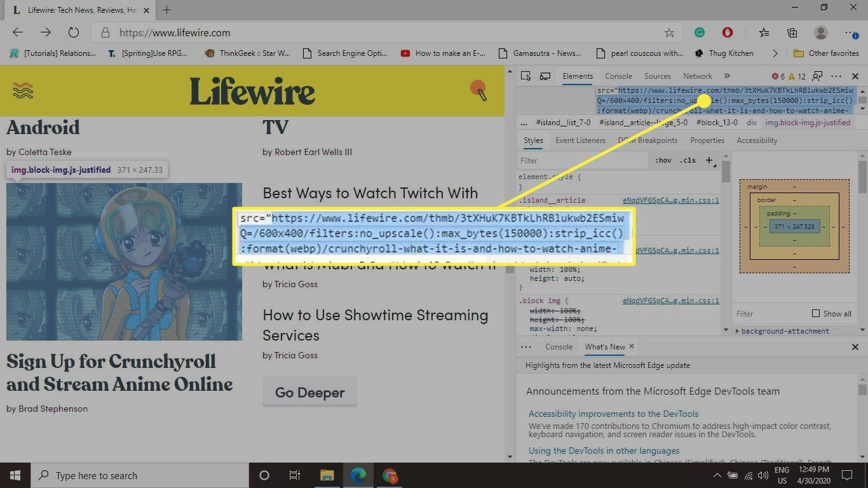Click the Go Deeper button
The image size is (868, 488).
point(310,393)
